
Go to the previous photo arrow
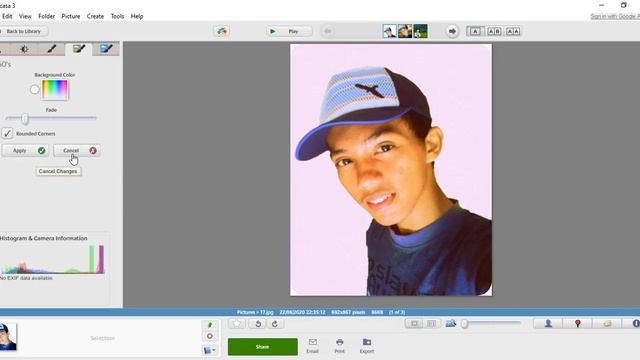click(x=327, y=31)
